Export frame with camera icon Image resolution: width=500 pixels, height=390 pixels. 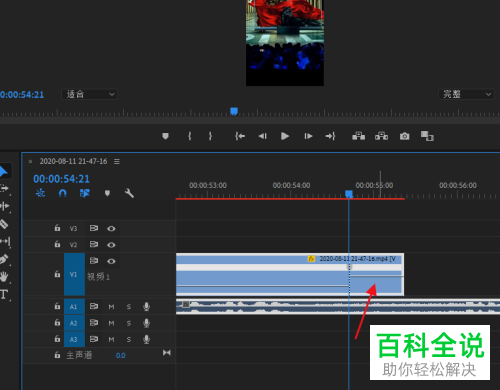pos(405,136)
